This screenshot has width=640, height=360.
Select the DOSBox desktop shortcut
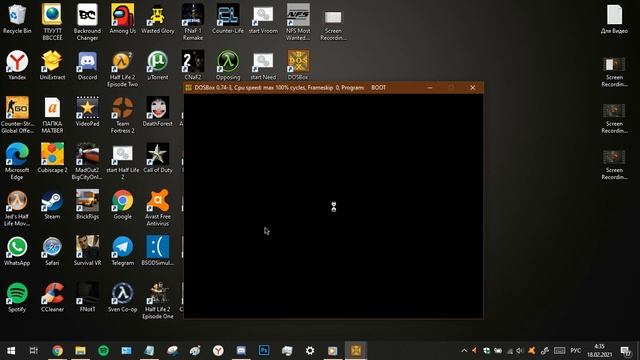pos(298,66)
